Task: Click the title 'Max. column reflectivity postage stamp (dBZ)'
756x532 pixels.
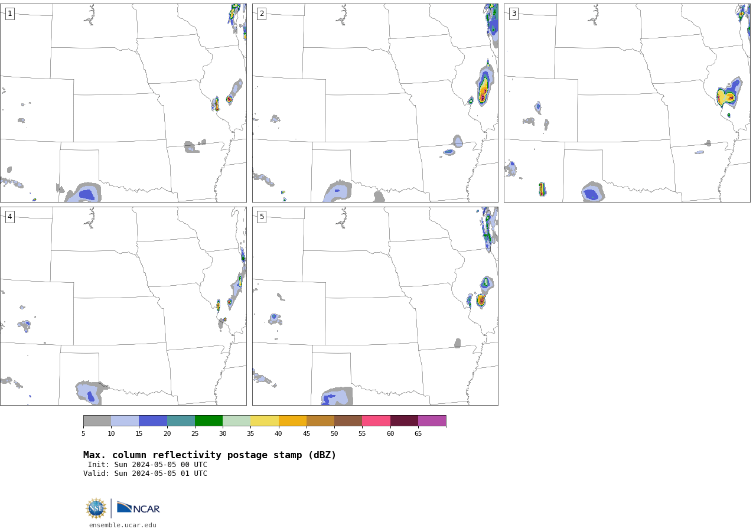Action: (210, 455)
